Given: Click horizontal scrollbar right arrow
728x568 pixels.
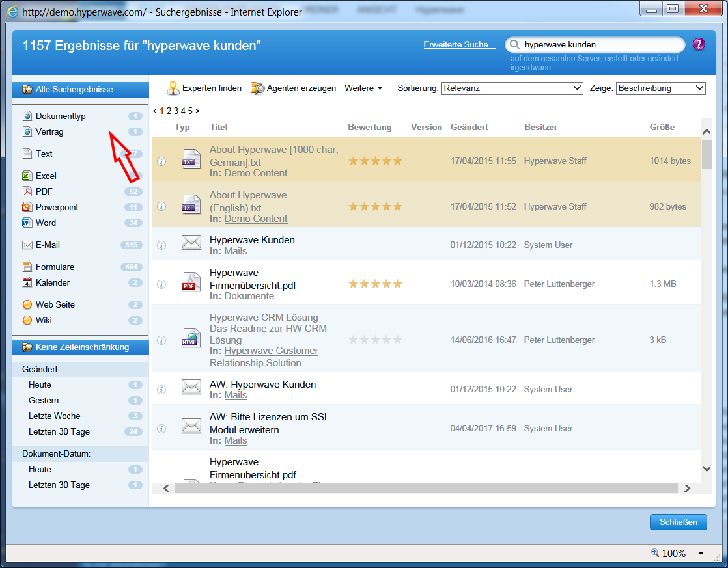Looking at the screenshot, I should tap(687, 488).
